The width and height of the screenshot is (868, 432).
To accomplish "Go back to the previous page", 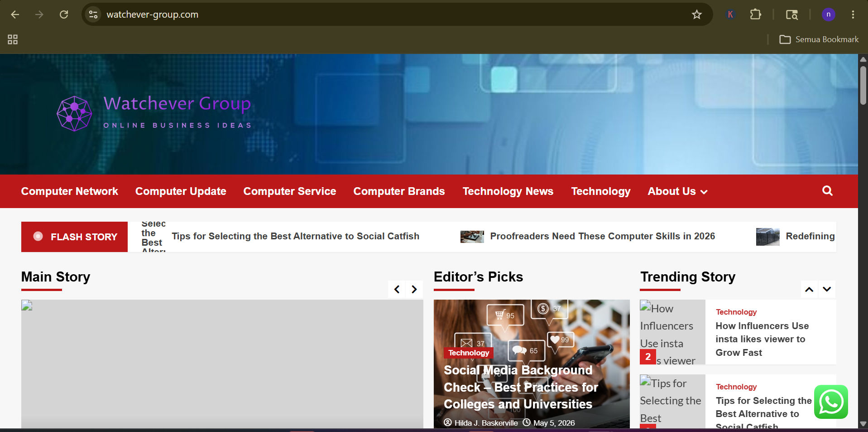I will click(15, 15).
